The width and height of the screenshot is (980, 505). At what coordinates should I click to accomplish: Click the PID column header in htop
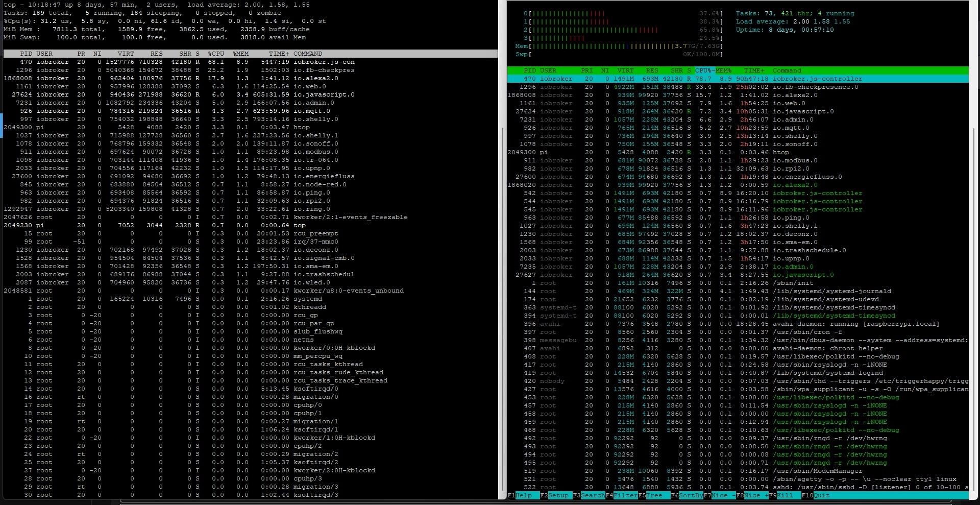coord(530,70)
